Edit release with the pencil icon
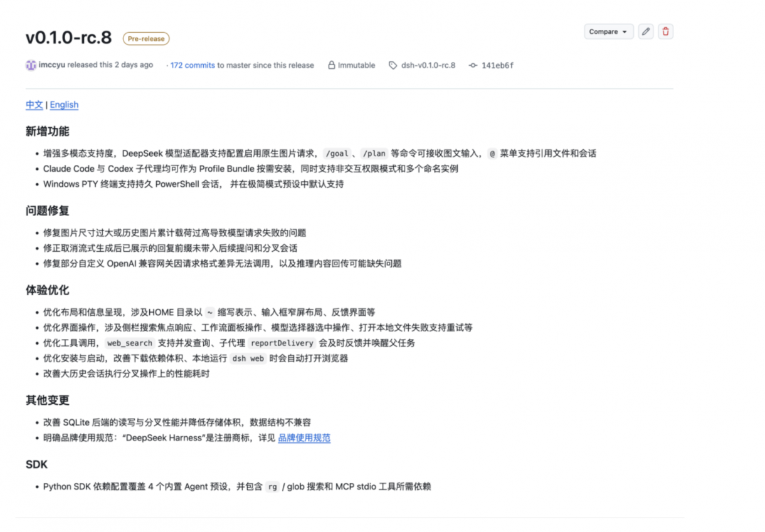Image resolution: width=765 pixels, height=532 pixels. (646, 32)
